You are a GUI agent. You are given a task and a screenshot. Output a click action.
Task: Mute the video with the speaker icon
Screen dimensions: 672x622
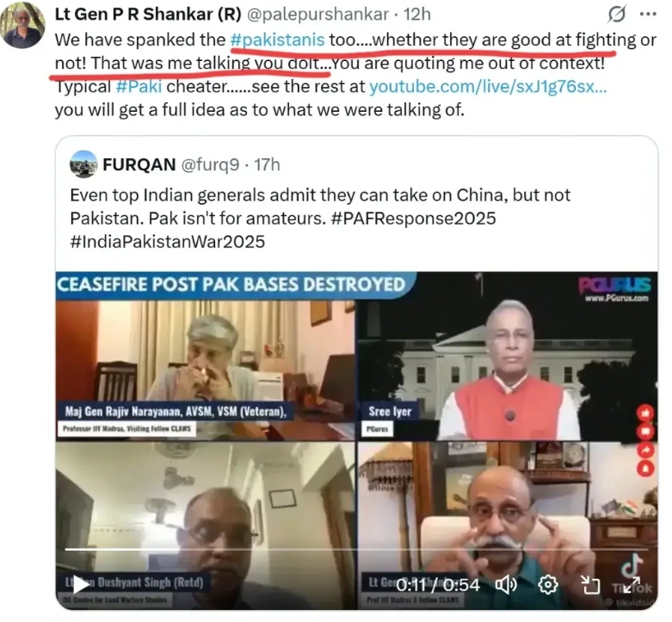click(x=506, y=585)
